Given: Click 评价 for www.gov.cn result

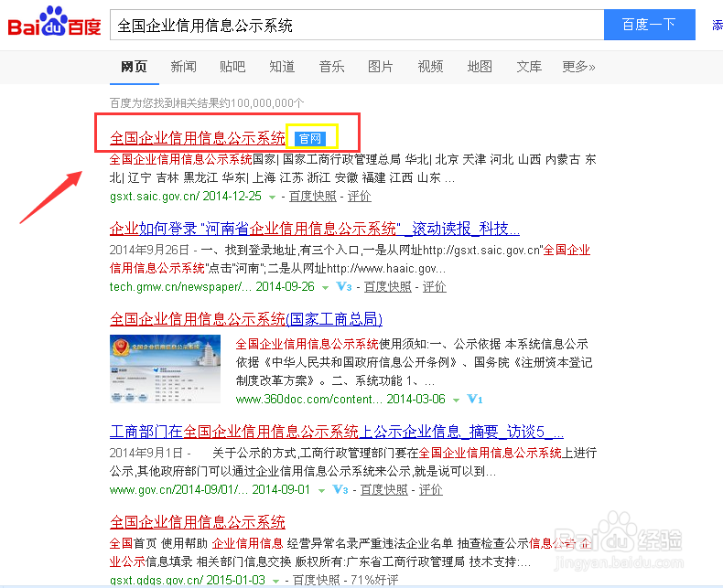Looking at the screenshot, I should [x=431, y=489].
